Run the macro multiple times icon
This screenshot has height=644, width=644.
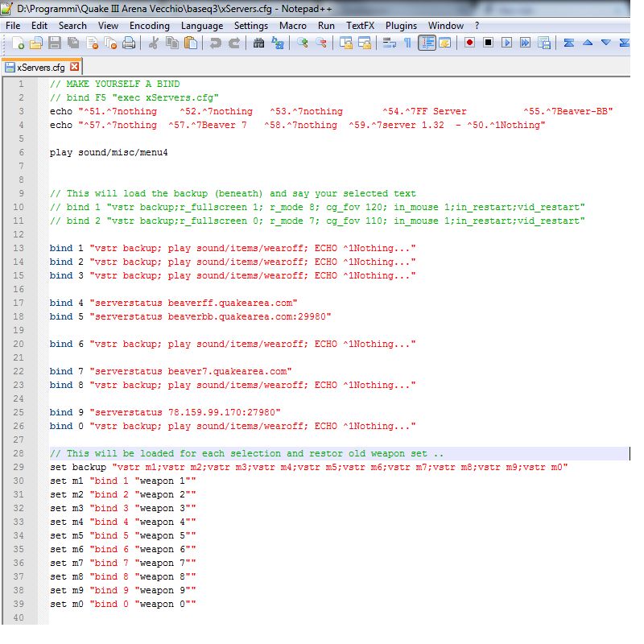click(x=525, y=43)
